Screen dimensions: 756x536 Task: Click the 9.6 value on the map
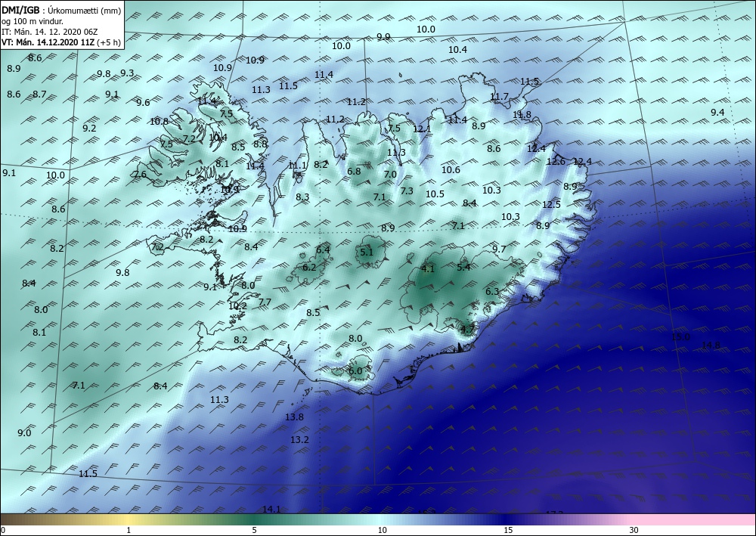(143, 102)
